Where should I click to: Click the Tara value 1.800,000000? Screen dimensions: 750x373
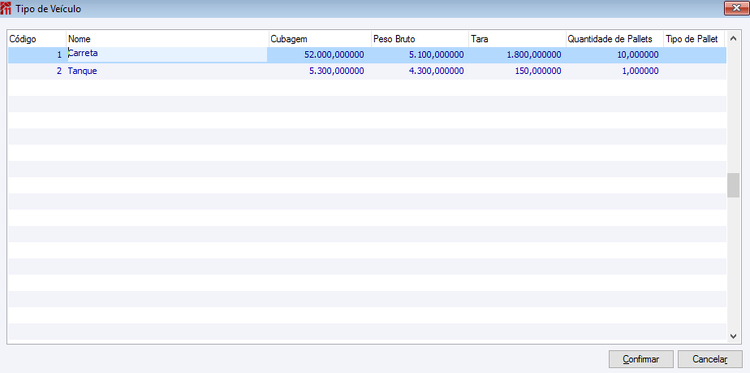pyautogui.click(x=534, y=55)
